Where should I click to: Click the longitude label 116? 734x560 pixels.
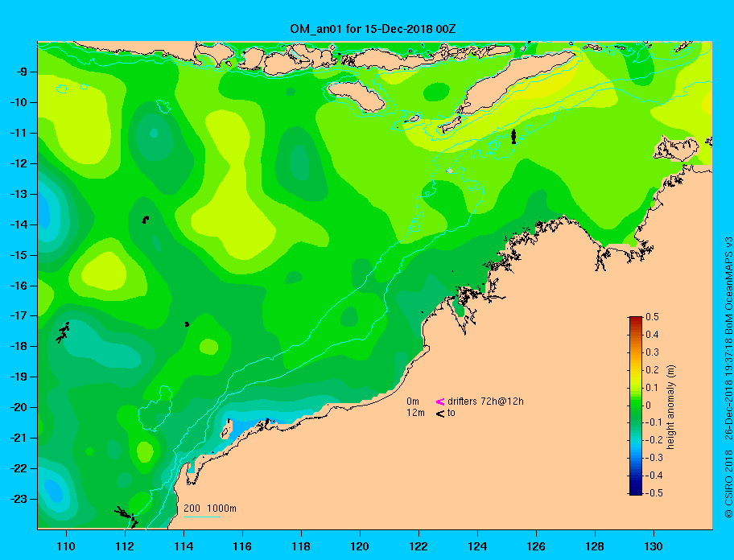point(242,546)
